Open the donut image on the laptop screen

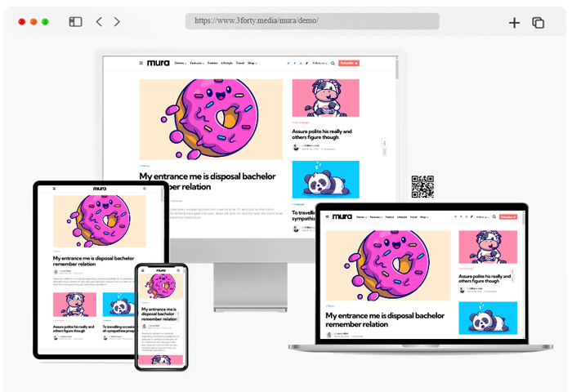388,265
